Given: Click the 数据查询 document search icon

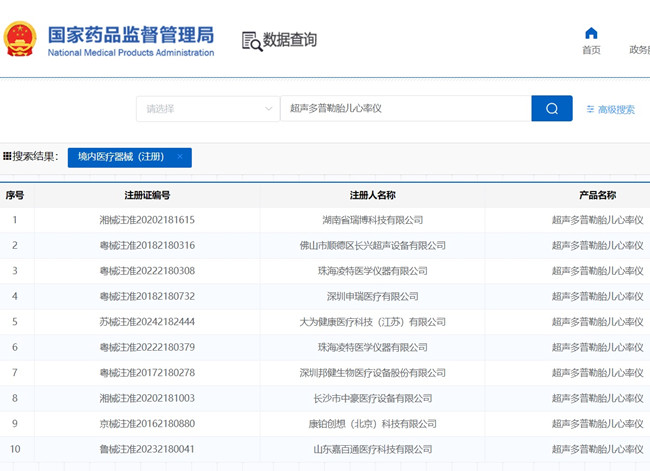Looking at the screenshot, I should tap(252, 41).
